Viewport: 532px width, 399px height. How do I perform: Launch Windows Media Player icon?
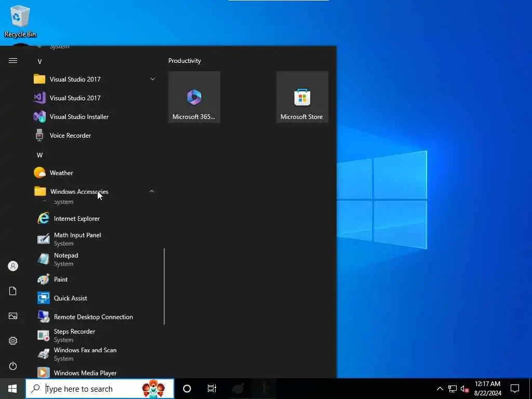click(44, 373)
